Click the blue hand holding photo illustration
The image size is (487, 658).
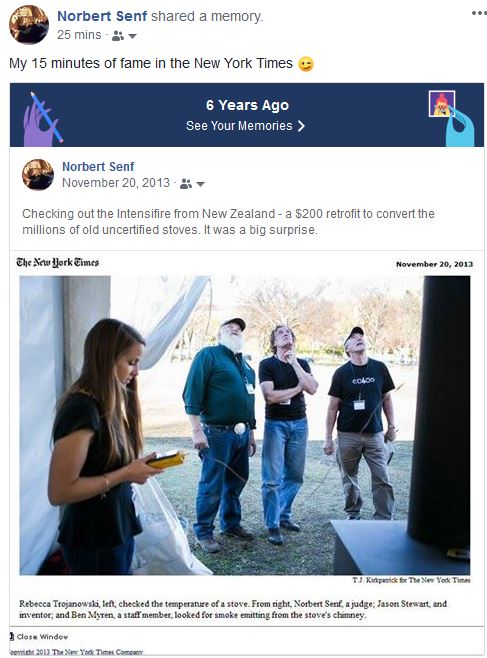tap(452, 118)
